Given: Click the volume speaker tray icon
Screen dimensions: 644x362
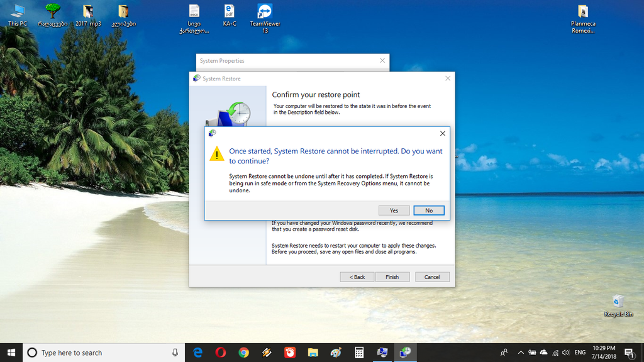Looking at the screenshot, I should 566,353.
